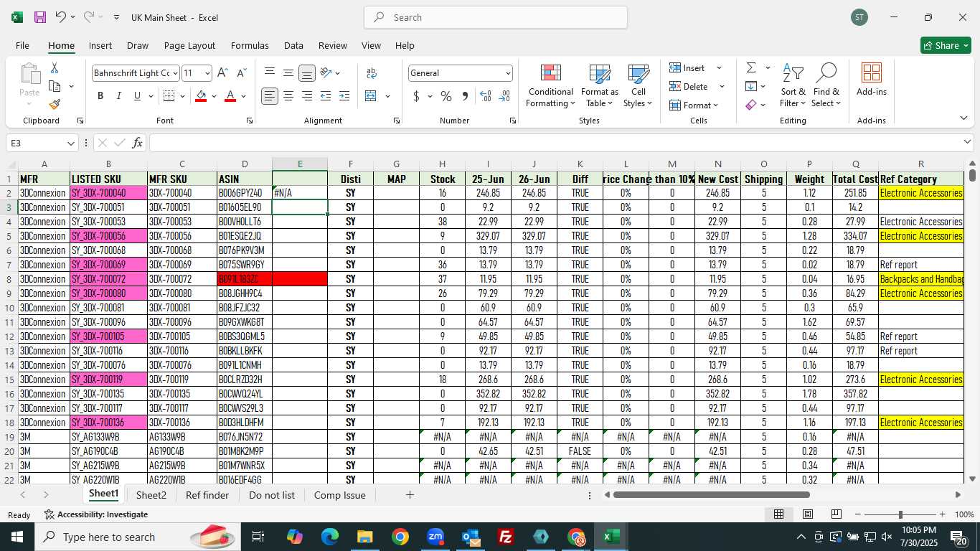This screenshot has height=551, width=980.
Task: Open Sort & Filter dropdown
Action: (x=793, y=86)
